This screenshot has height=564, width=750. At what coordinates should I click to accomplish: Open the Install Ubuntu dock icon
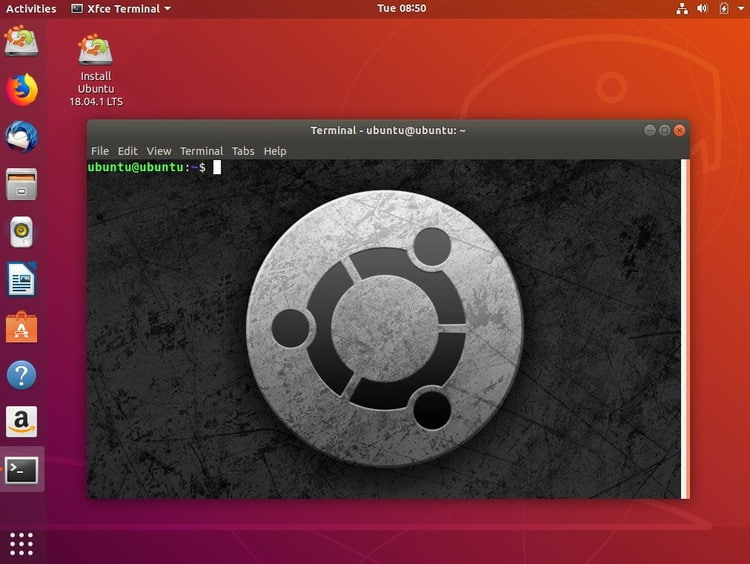pyautogui.click(x=22, y=41)
